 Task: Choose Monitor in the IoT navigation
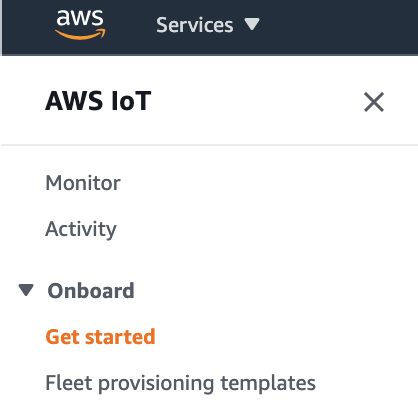click(83, 183)
